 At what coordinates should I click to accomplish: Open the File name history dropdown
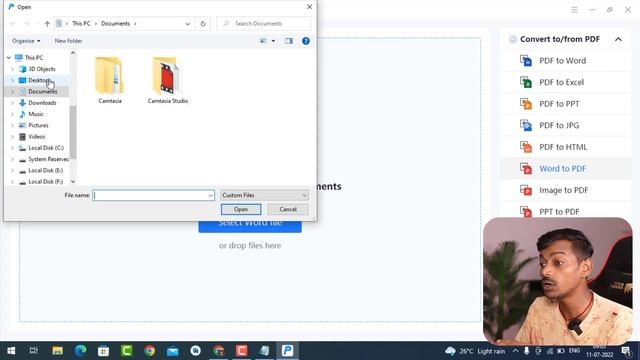pyautogui.click(x=210, y=196)
